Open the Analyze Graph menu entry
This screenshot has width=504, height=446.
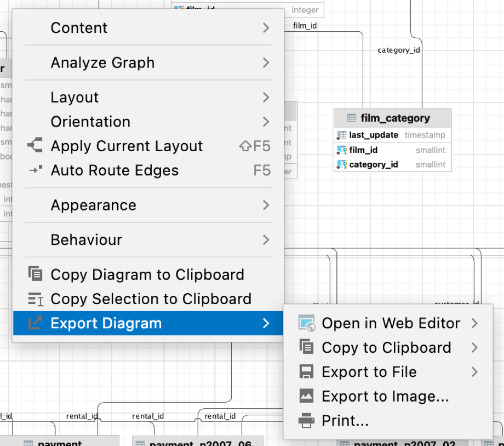click(x=102, y=62)
